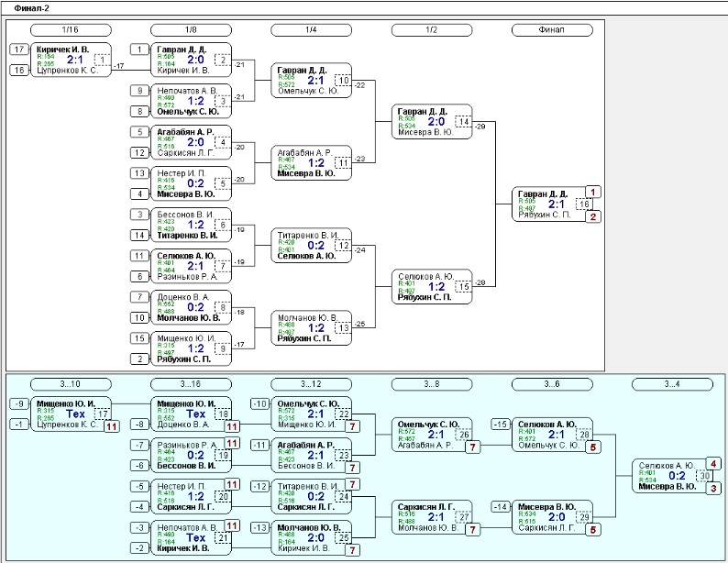Click seed box 9 next to Непочатов А. В.
The height and width of the screenshot is (563, 728).
coord(139,91)
